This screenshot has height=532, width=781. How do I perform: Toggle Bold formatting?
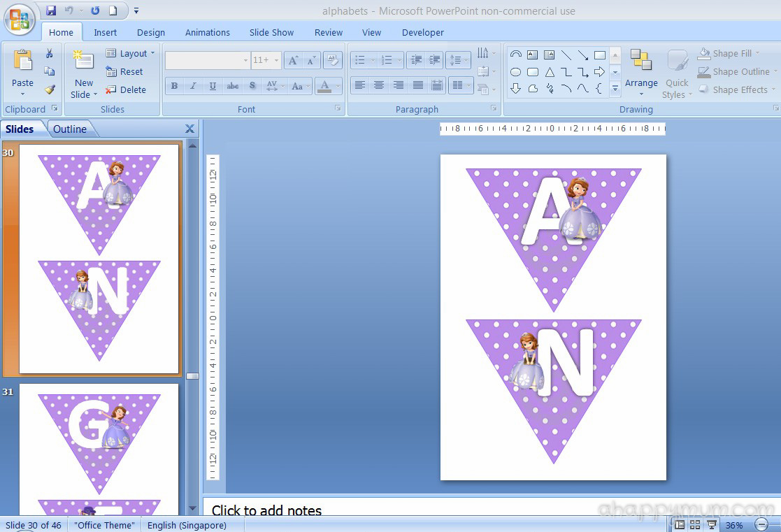click(x=174, y=86)
